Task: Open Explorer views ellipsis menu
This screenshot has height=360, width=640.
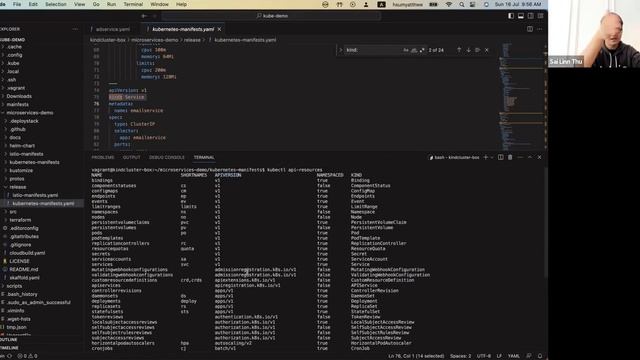Action: (75, 29)
